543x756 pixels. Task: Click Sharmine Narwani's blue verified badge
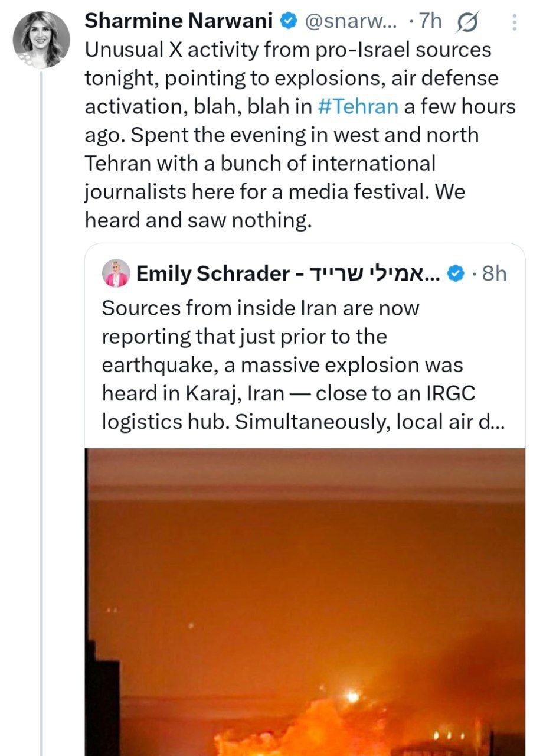point(287,22)
